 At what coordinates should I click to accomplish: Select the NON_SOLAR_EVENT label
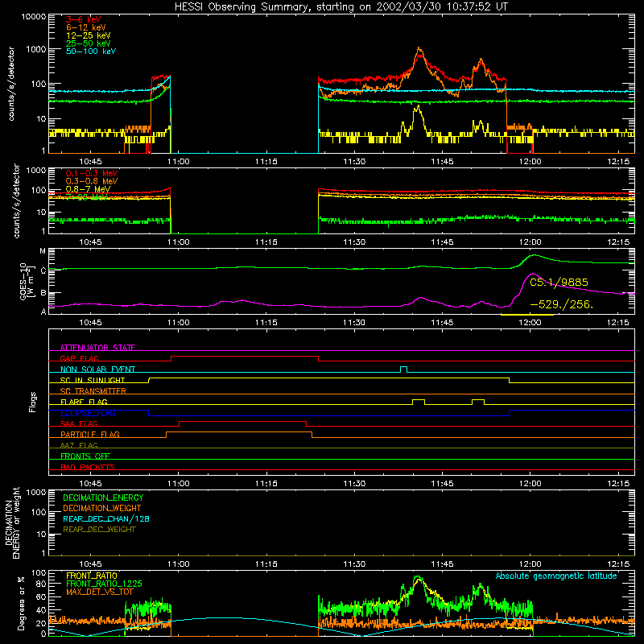click(97, 369)
